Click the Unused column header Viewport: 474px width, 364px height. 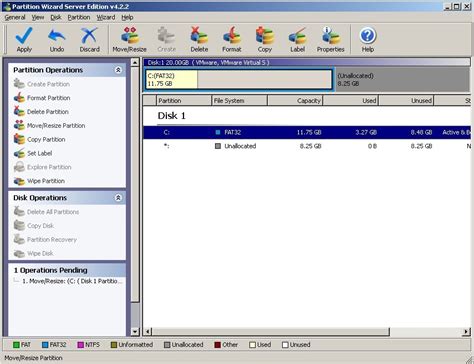406,100
